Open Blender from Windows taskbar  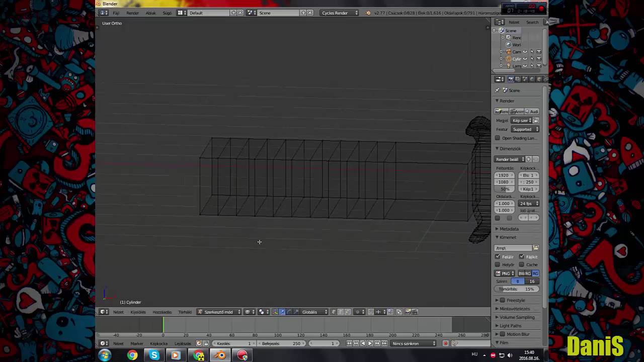click(220, 355)
